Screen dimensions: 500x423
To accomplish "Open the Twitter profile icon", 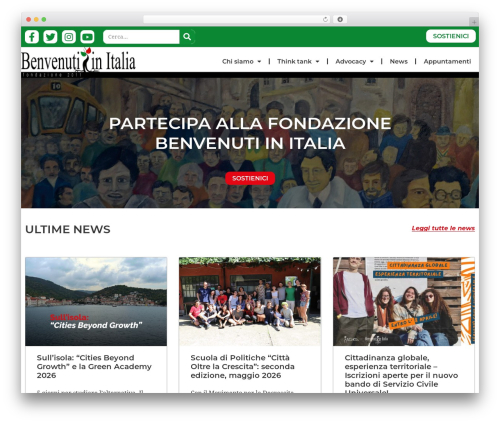I will (x=50, y=37).
